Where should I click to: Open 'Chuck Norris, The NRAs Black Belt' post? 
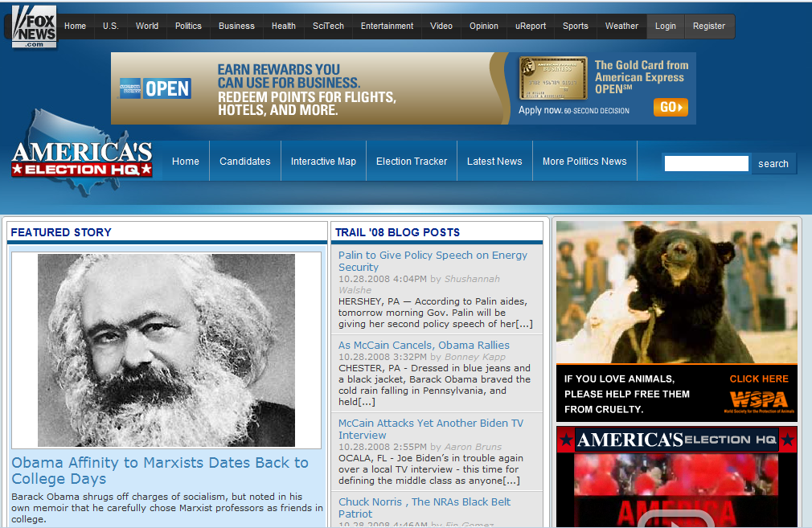424,508
